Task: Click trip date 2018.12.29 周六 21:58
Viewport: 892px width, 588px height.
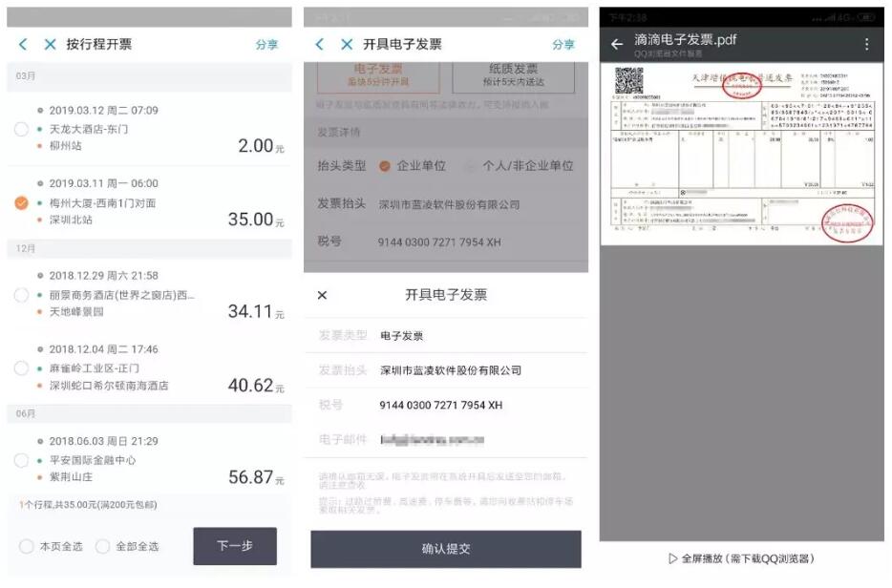Action: pyautogui.click(x=103, y=276)
